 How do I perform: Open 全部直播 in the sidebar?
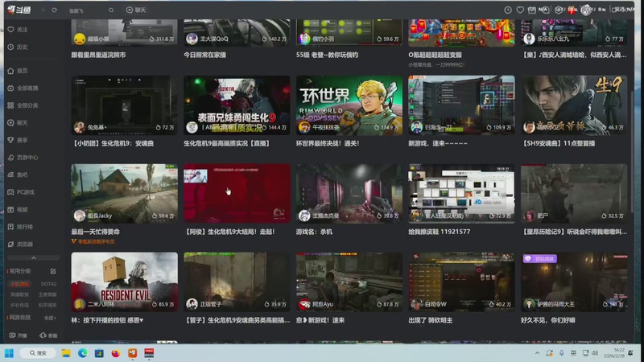[23, 88]
